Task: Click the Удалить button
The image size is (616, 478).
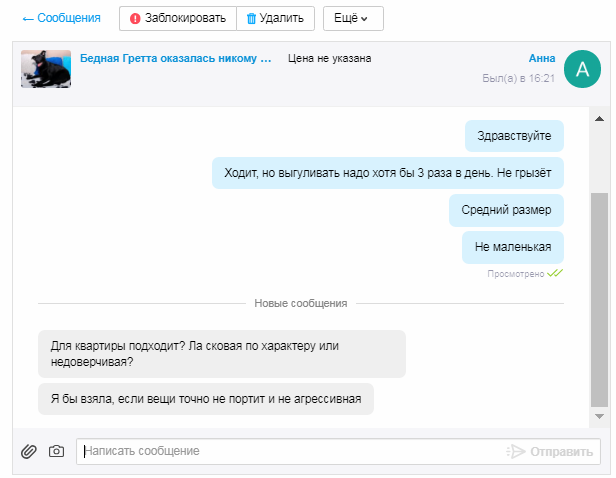Action: (x=275, y=18)
